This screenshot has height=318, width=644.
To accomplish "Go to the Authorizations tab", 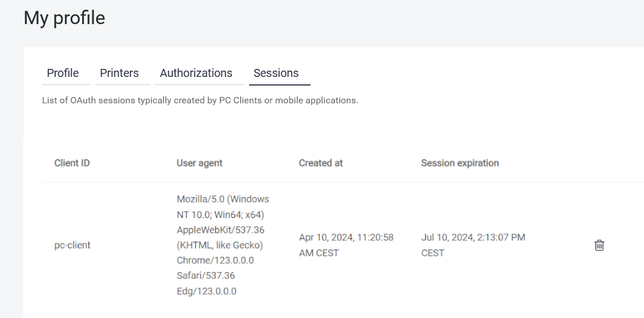I will click(x=196, y=73).
